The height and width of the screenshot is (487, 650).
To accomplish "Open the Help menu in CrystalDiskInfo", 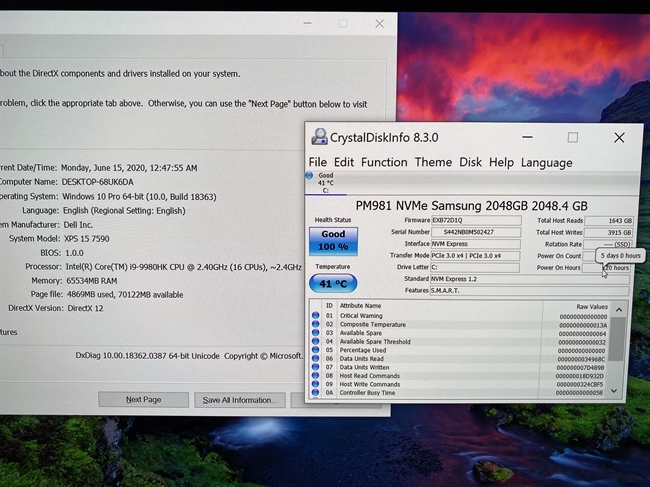I will pyautogui.click(x=501, y=162).
